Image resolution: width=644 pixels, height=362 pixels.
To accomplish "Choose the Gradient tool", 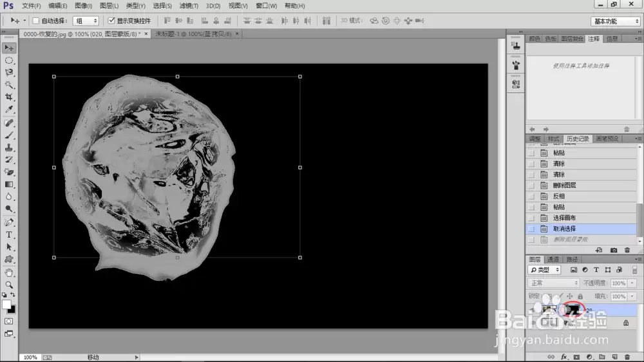I will (8, 184).
